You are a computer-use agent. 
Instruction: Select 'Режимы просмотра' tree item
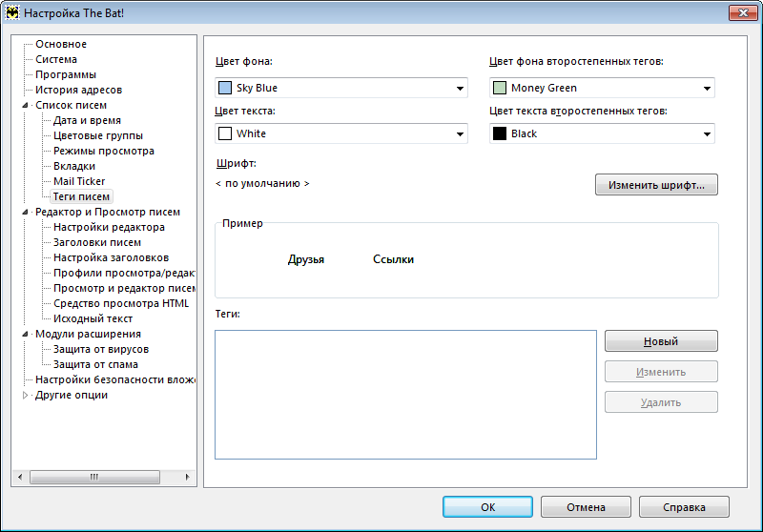click(104, 151)
